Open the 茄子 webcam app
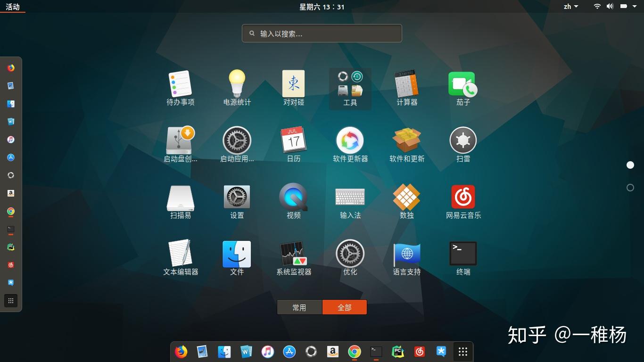The width and height of the screenshot is (644, 362). click(x=463, y=88)
